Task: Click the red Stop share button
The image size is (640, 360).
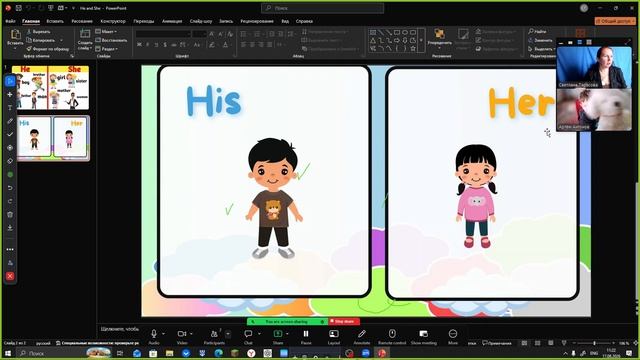Action: [344, 322]
